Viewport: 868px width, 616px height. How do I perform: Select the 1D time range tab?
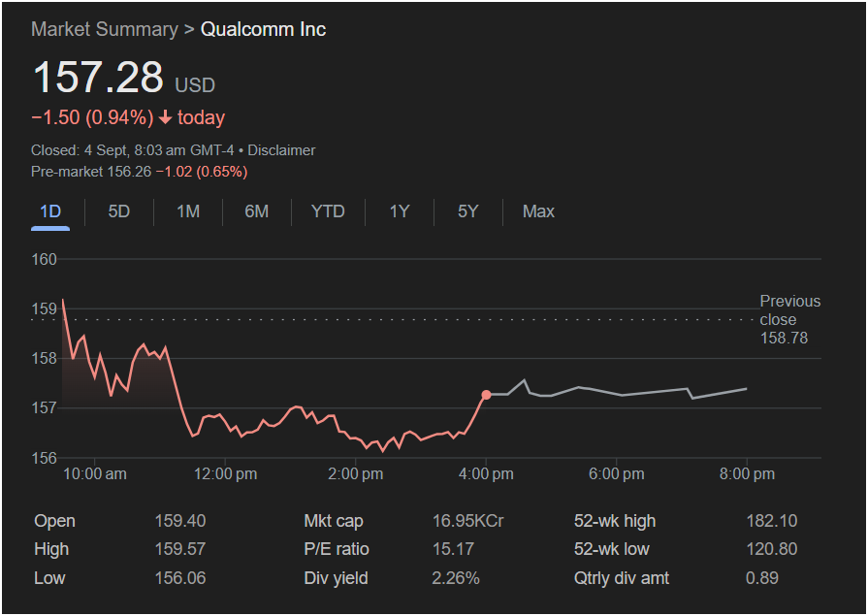pos(50,211)
